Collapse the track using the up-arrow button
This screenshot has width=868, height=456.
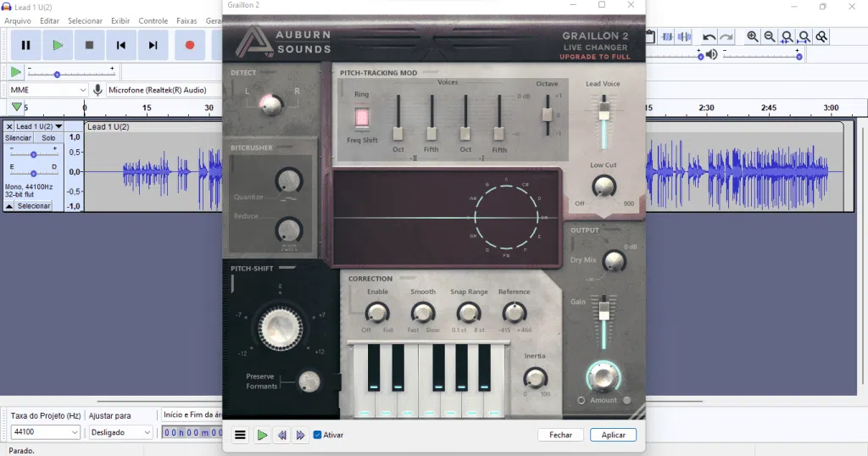[9, 206]
